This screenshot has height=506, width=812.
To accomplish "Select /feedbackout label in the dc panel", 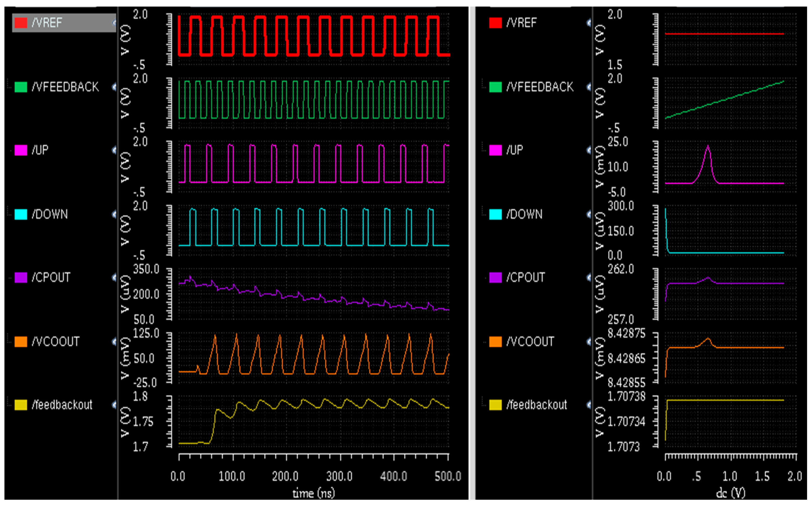I will 536,405.
